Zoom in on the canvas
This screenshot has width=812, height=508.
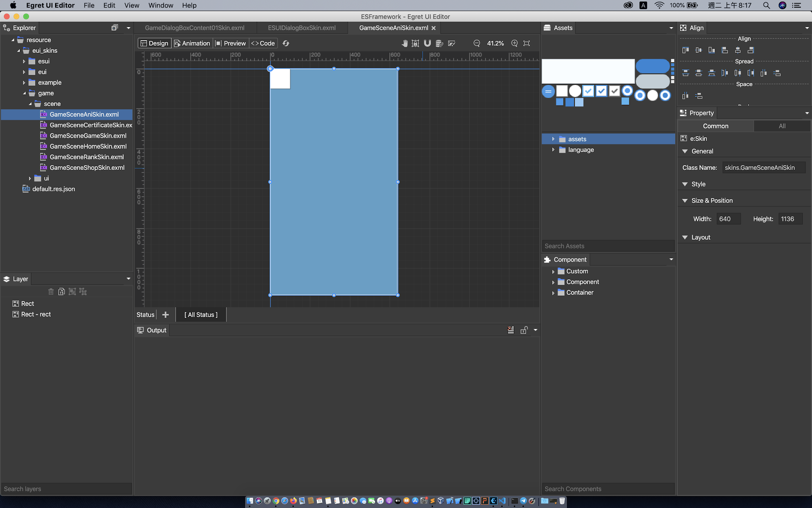[514, 43]
